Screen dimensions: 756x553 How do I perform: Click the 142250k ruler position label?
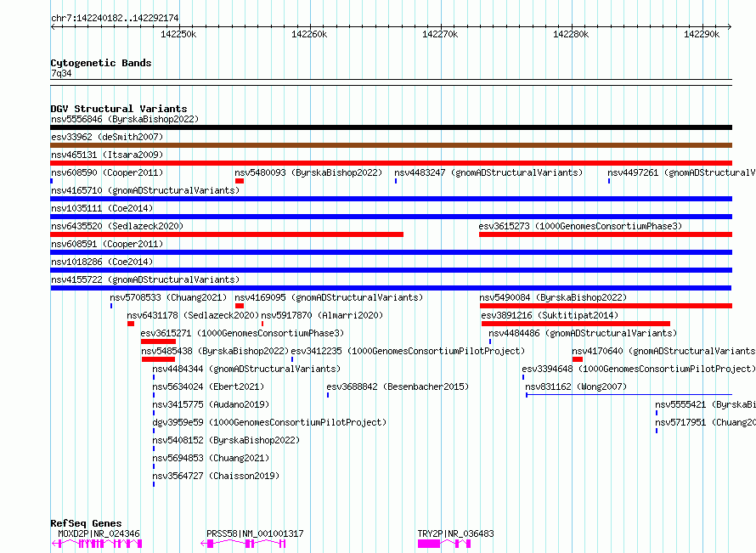(178, 34)
